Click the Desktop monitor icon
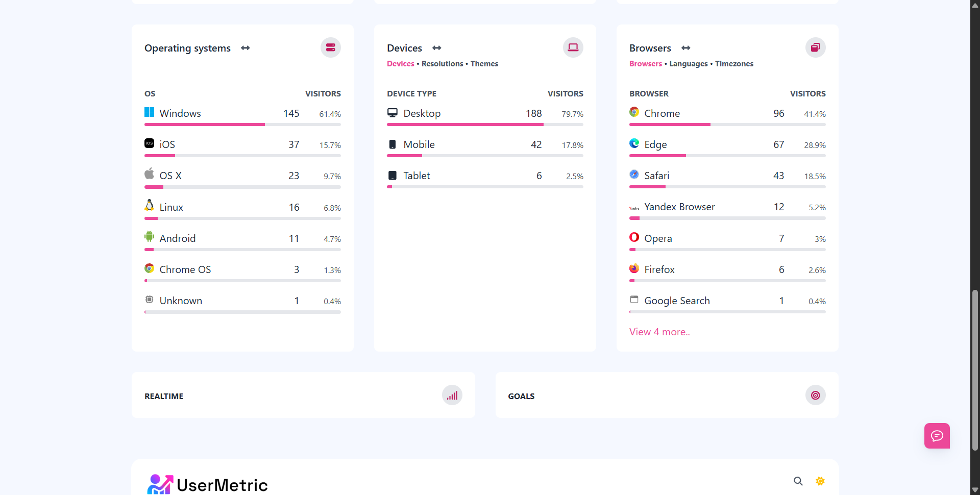Viewport: 980px width, 495px height. click(x=392, y=112)
